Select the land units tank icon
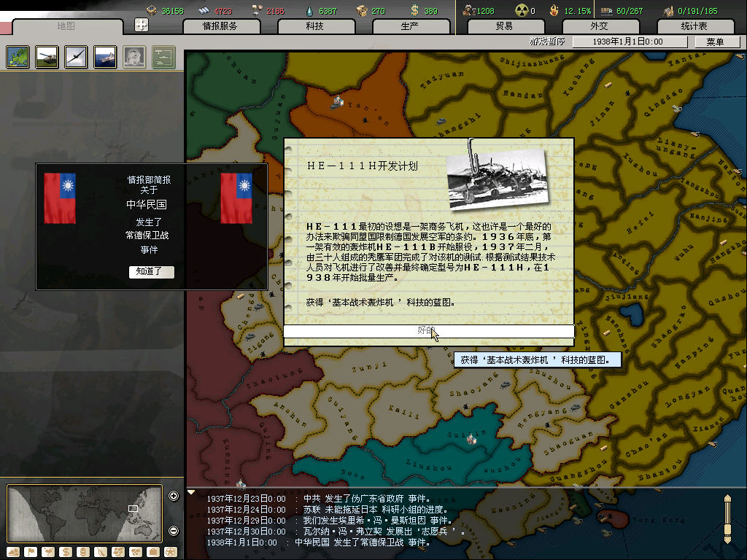747x560 pixels. tap(47, 57)
